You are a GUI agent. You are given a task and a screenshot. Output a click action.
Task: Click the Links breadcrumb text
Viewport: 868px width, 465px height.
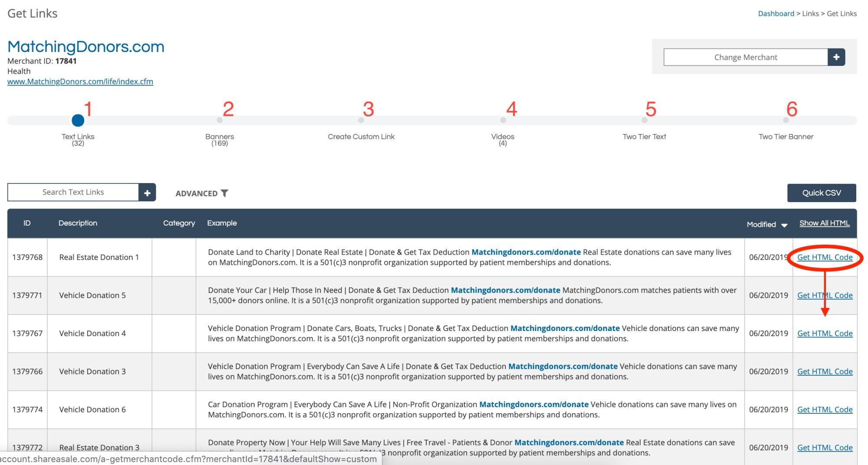point(810,13)
